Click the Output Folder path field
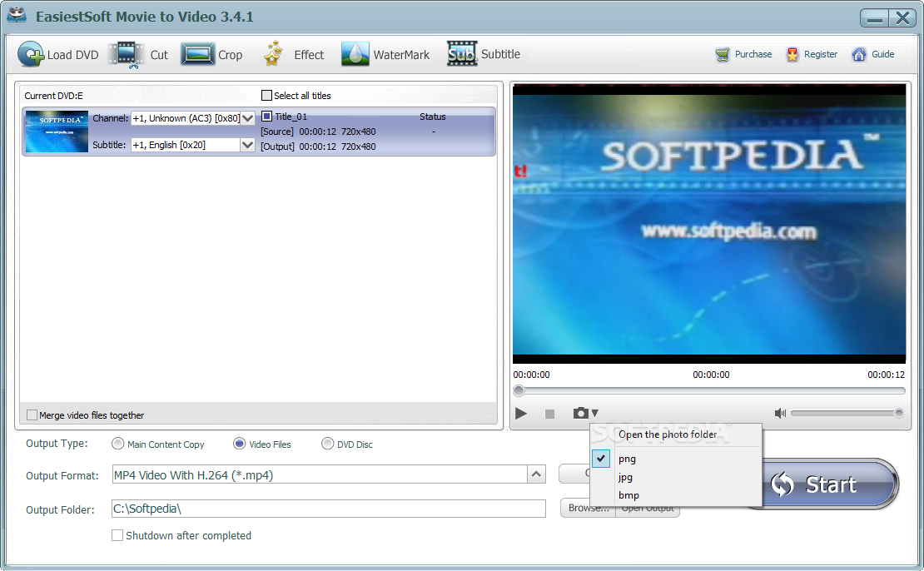 coord(328,509)
